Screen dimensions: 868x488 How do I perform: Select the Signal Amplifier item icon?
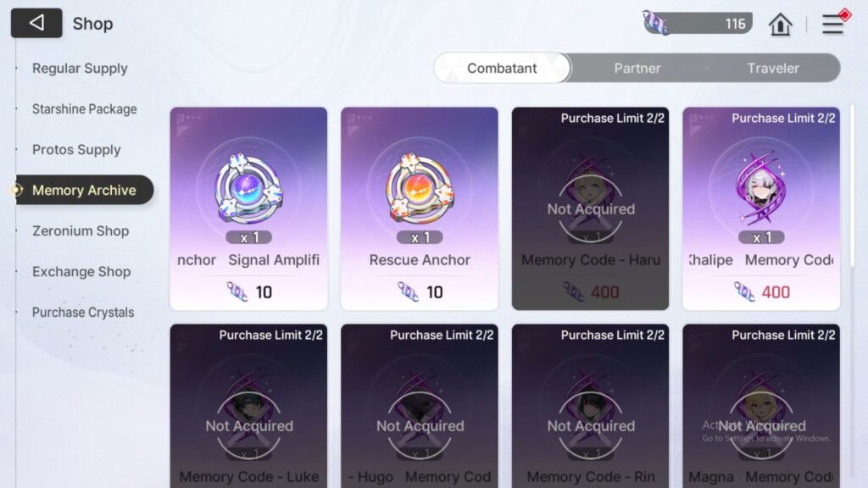coord(248,189)
